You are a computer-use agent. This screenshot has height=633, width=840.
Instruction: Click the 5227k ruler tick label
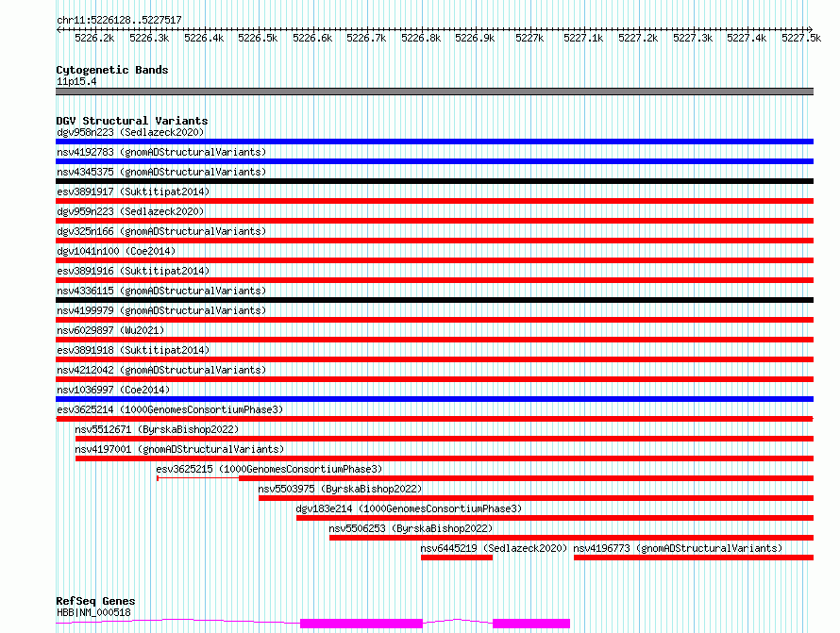click(529, 38)
